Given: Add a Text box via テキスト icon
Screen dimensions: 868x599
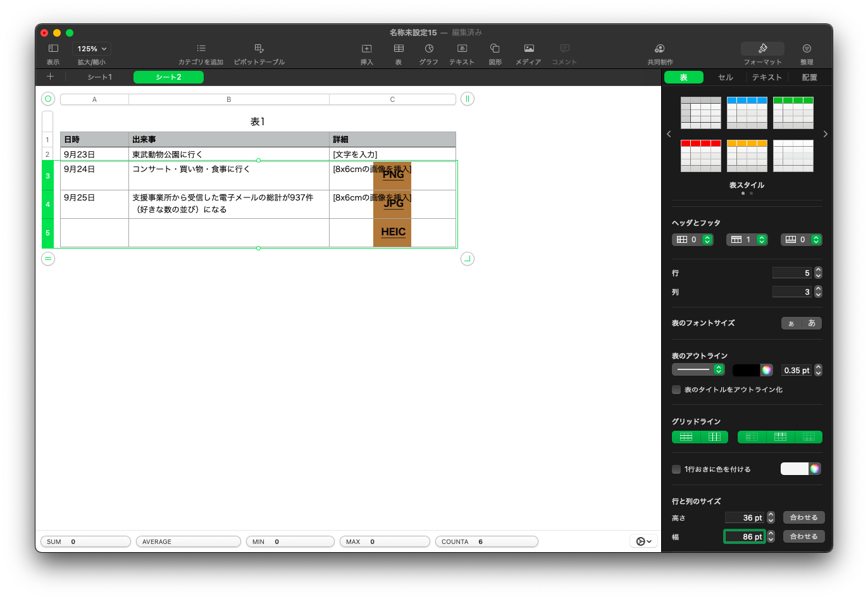Looking at the screenshot, I should pos(462,49).
